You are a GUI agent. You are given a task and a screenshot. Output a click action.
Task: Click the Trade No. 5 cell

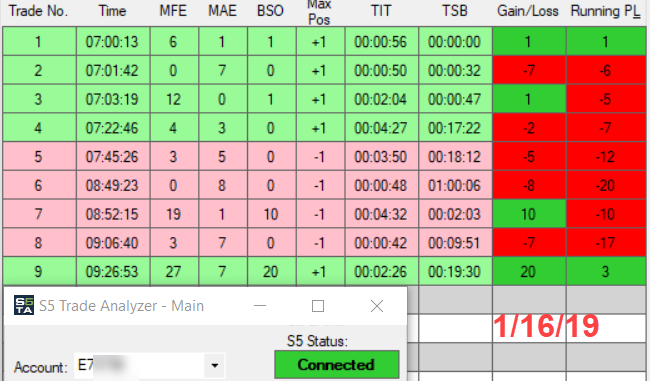pyautogui.click(x=39, y=157)
